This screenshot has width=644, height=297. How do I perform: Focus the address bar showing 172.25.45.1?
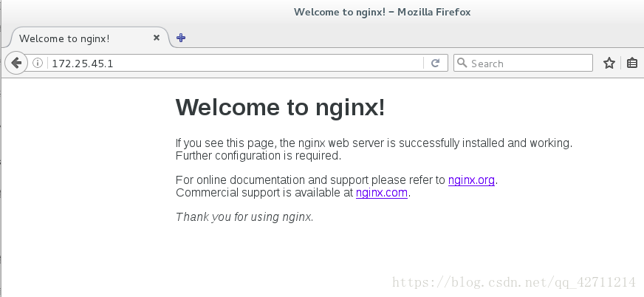pos(236,64)
